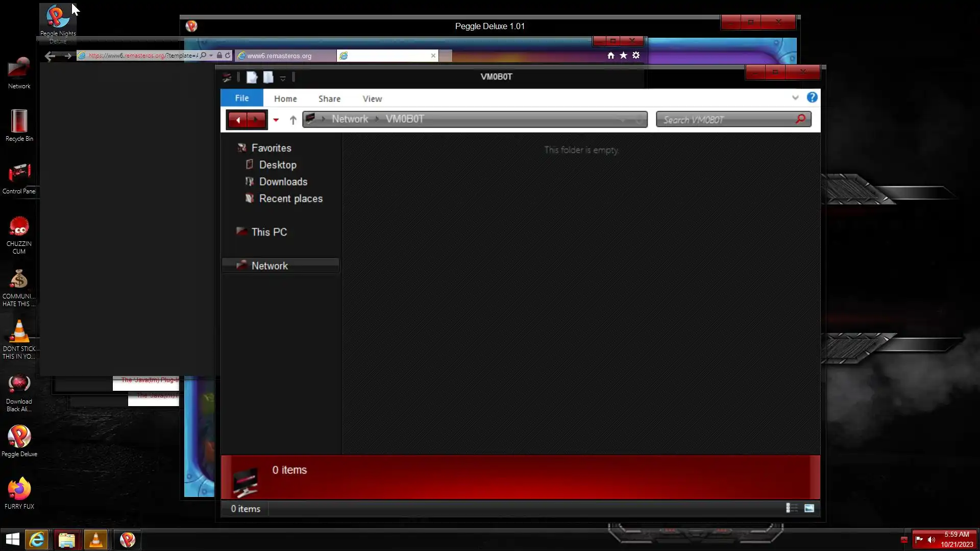
Task: Open IE settings gear icon
Action: point(636,55)
